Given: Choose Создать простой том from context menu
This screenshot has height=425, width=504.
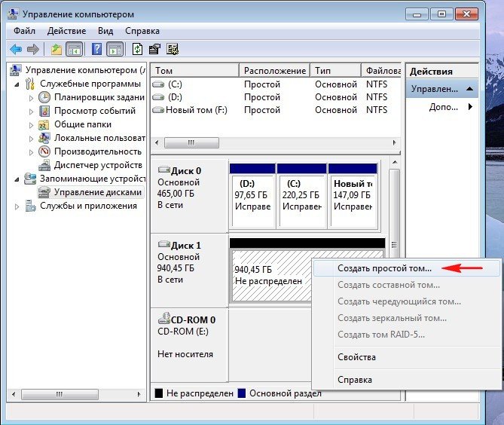Looking at the screenshot, I should point(384,268).
